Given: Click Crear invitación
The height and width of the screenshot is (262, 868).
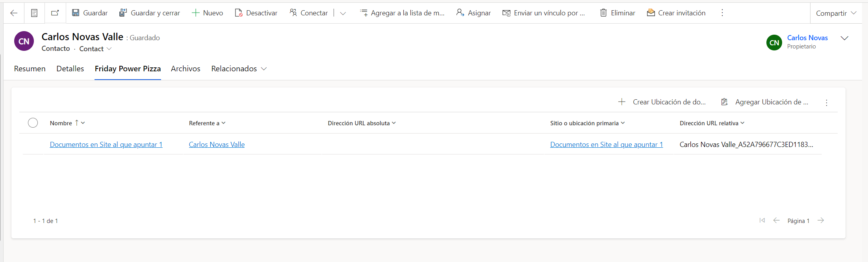Looking at the screenshot, I should [676, 13].
